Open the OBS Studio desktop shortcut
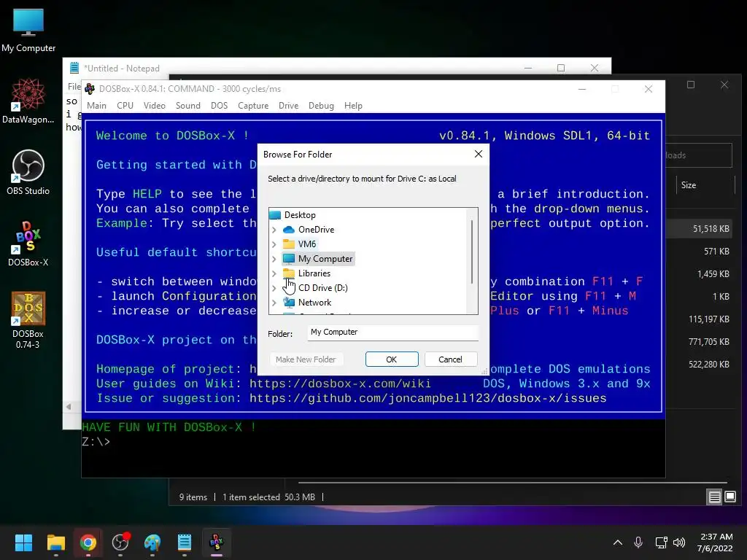Screen dimensions: 747x560 click(x=28, y=172)
